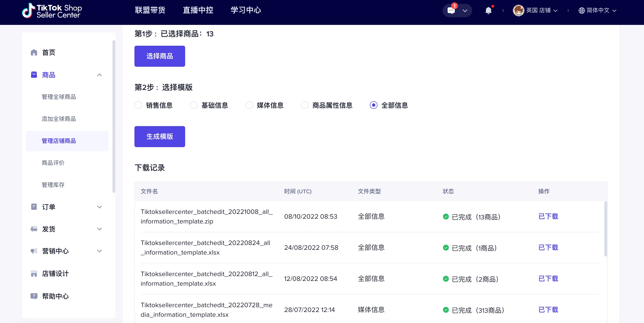This screenshot has height=323, width=644.
Task: Open the 首页 home icon in sidebar
Action: [34, 52]
